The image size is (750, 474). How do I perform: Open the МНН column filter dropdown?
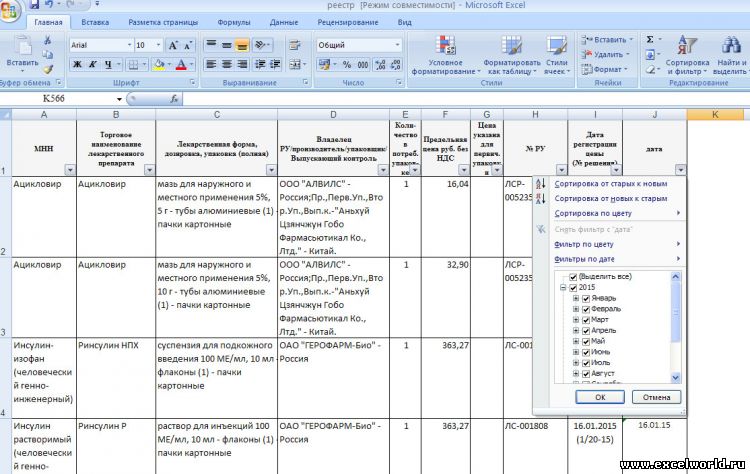70,170
